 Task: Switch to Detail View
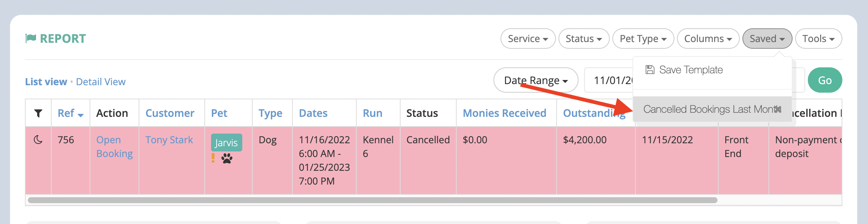tap(101, 82)
